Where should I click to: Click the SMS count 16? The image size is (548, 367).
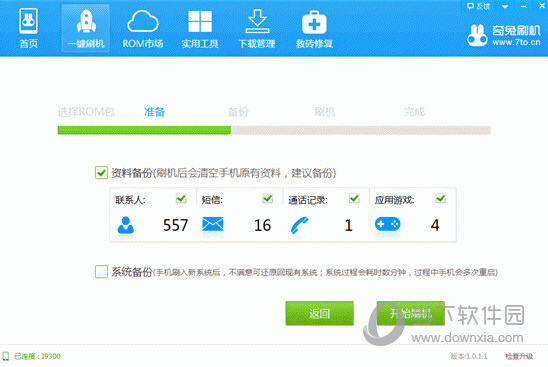click(x=262, y=225)
